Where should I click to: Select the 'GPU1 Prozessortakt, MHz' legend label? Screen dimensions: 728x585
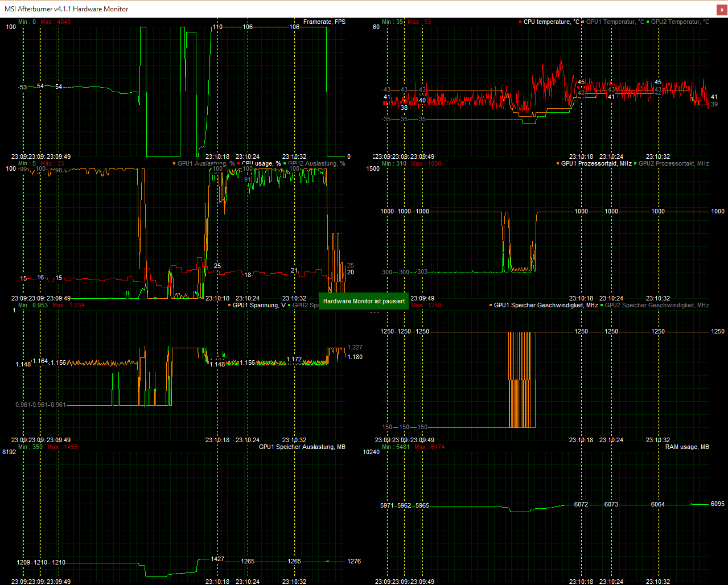(596, 163)
